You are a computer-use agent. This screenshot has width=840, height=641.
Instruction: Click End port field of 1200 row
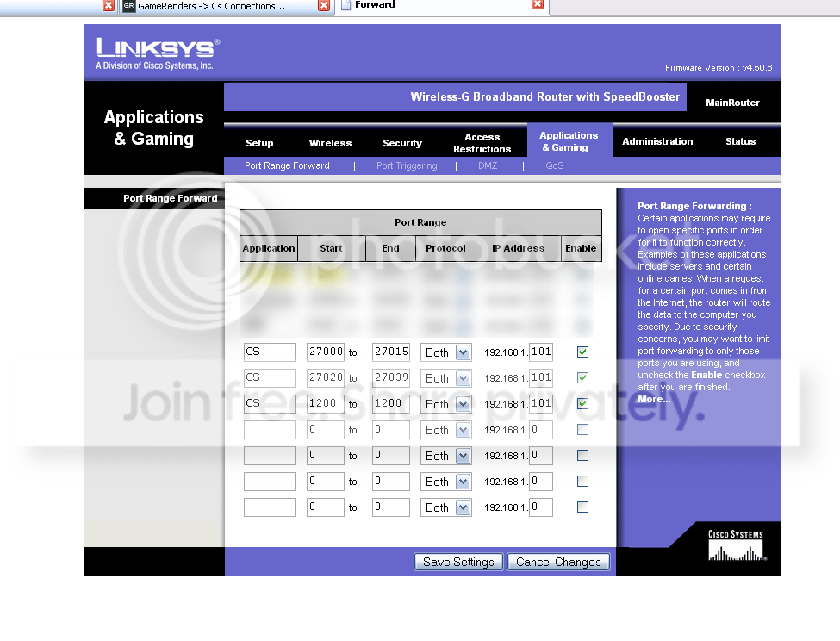click(391, 403)
